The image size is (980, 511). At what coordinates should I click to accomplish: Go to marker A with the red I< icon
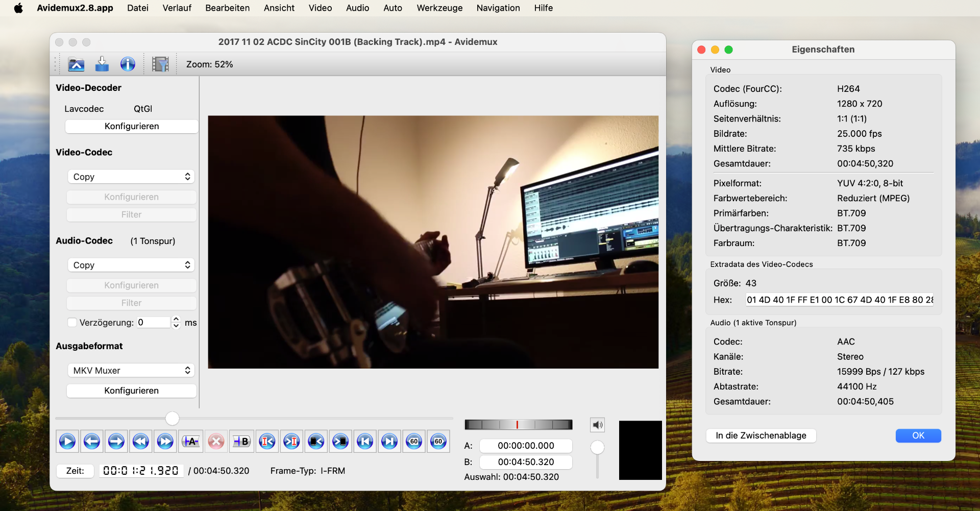point(267,442)
